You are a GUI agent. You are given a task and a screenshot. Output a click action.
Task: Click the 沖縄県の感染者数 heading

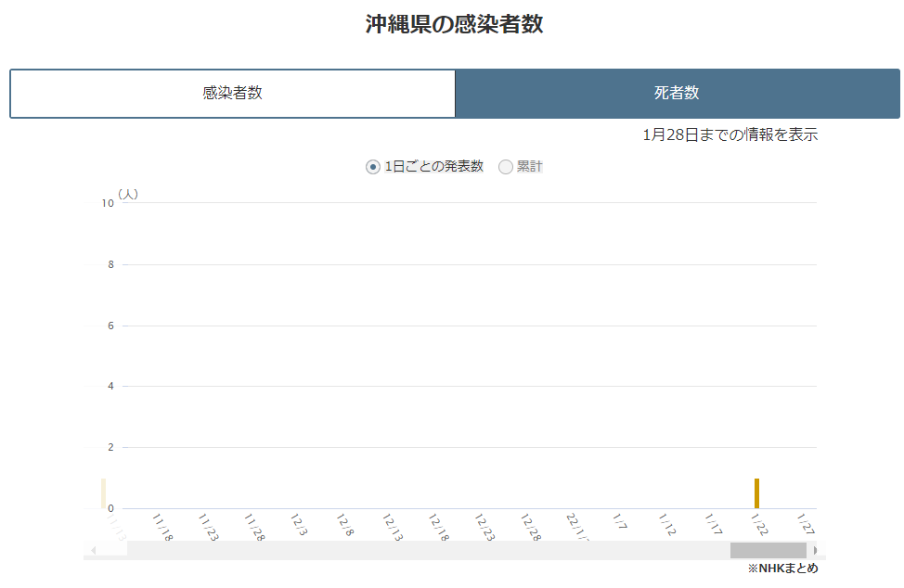click(x=454, y=24)
